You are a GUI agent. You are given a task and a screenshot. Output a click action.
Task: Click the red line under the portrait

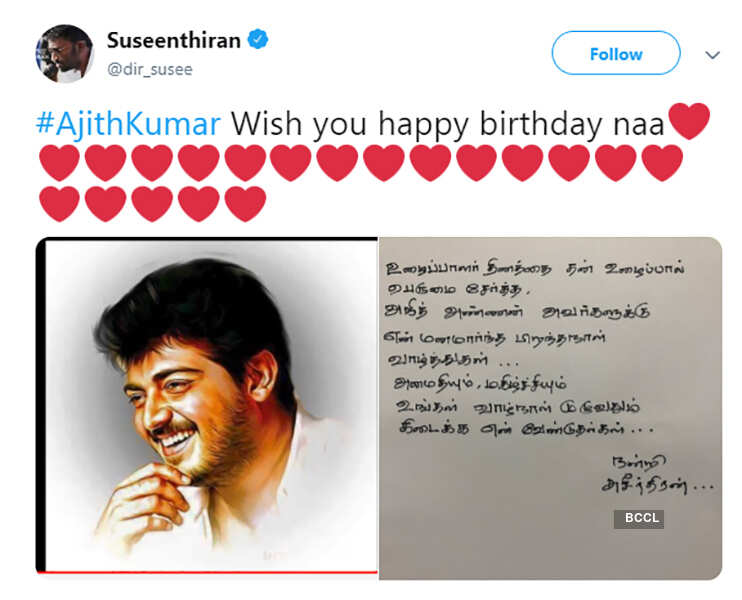(x=207, y=573)
